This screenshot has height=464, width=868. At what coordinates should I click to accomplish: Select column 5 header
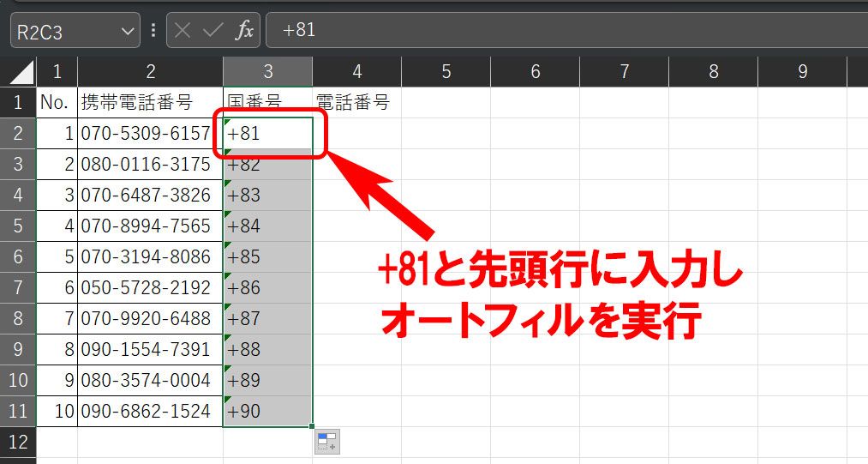446,71
